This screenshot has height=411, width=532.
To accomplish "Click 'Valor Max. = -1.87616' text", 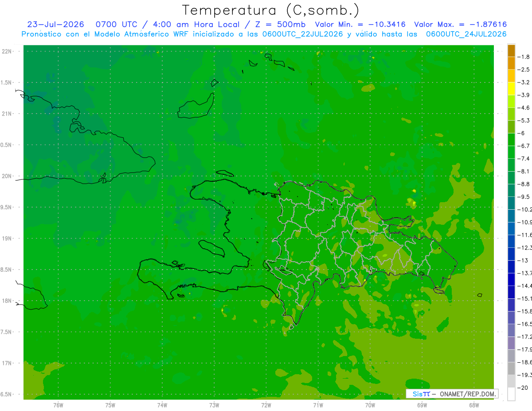I will tap(460, 24).
